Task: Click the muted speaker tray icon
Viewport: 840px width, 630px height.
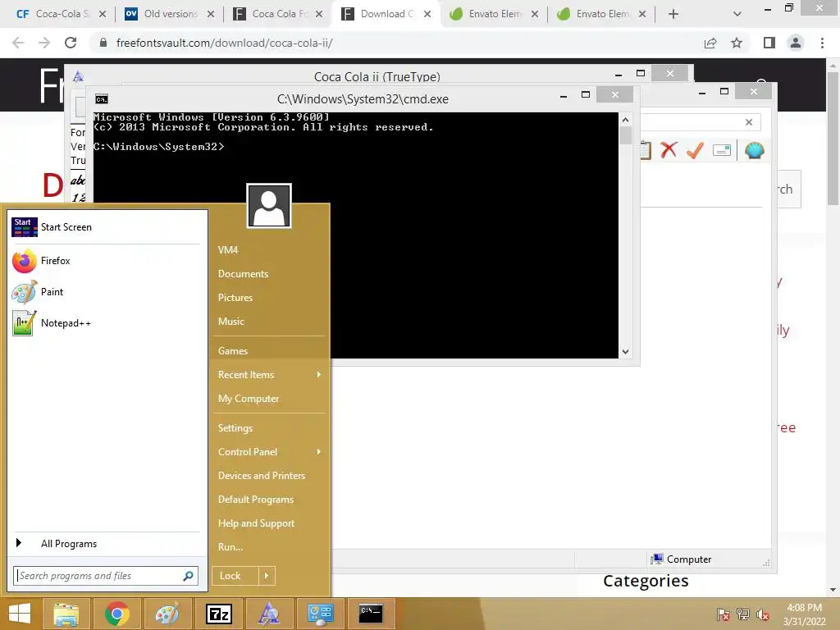Action: coord(763,614)
